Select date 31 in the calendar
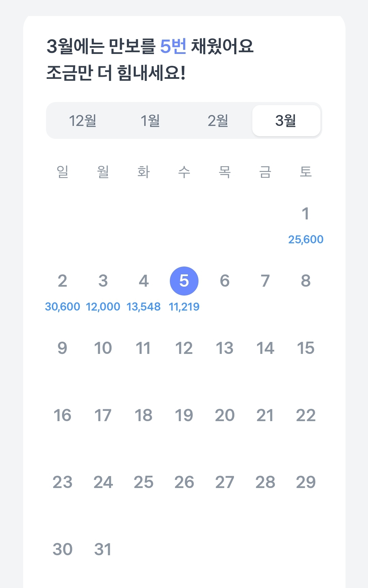This screenshot has height=588, width=368. pos(103,549)
